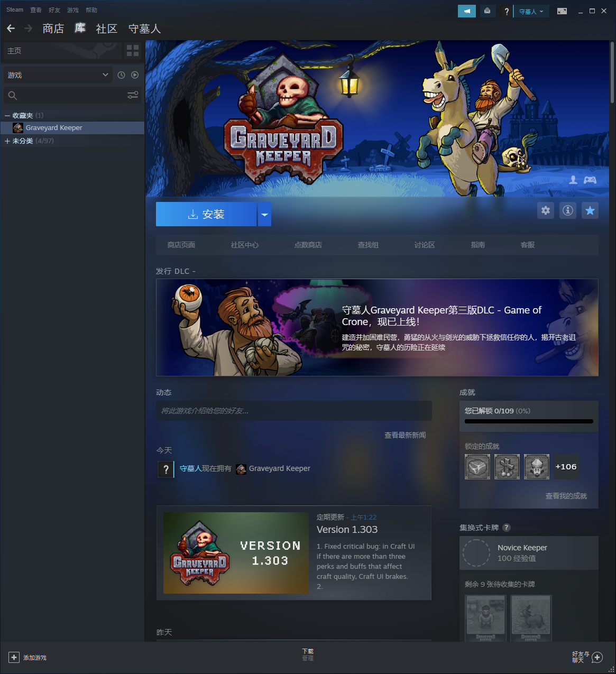Toggle the ready-to-play filter icon

pos(135,75)
